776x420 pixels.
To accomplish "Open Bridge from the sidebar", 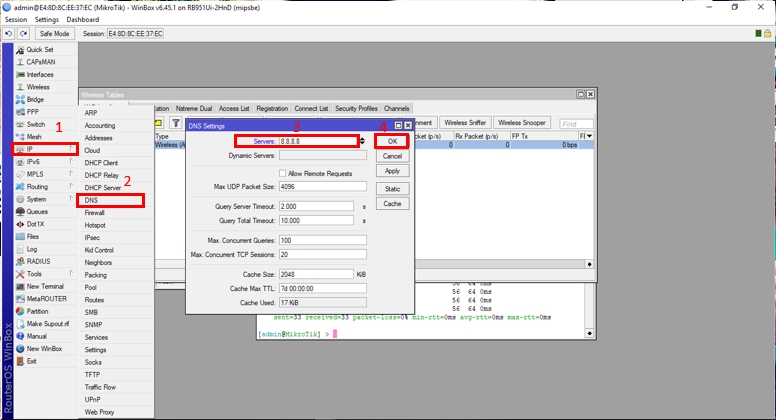I will (x=46, y=99).
